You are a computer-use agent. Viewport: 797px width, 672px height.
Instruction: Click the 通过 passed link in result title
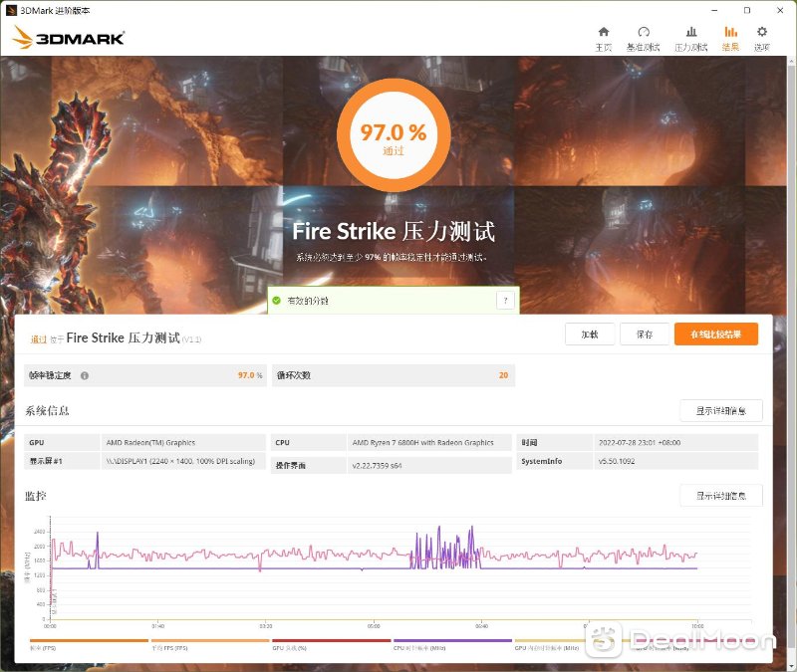click(39, 339)
